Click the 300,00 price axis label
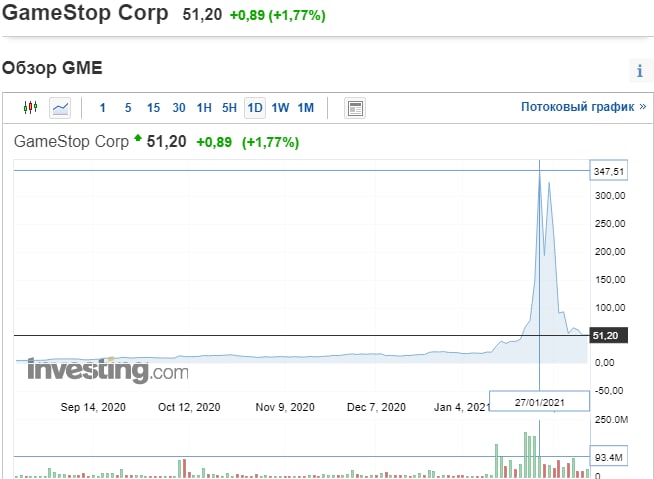Screen dimensions: 654x479 [x=610, y=196]
